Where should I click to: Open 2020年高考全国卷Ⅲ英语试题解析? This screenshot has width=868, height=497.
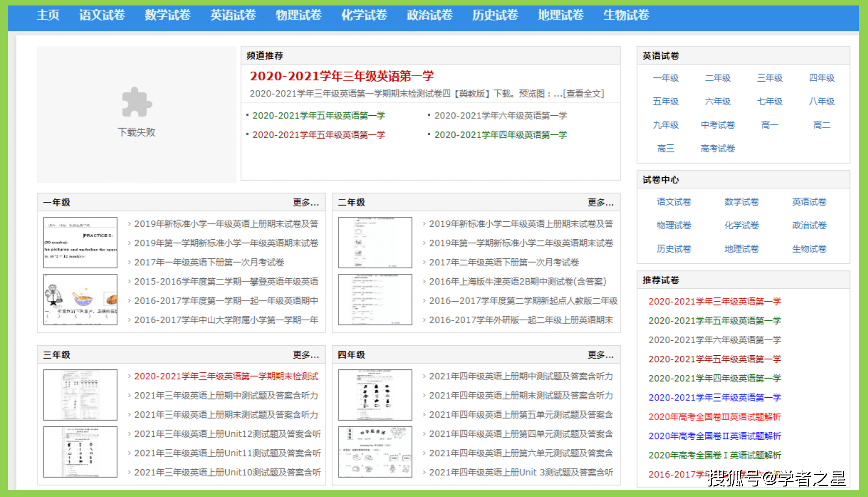[714, 416]
